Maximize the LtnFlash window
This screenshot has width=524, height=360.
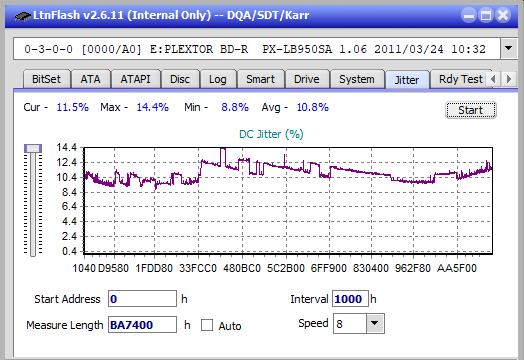tap(486, 15)
